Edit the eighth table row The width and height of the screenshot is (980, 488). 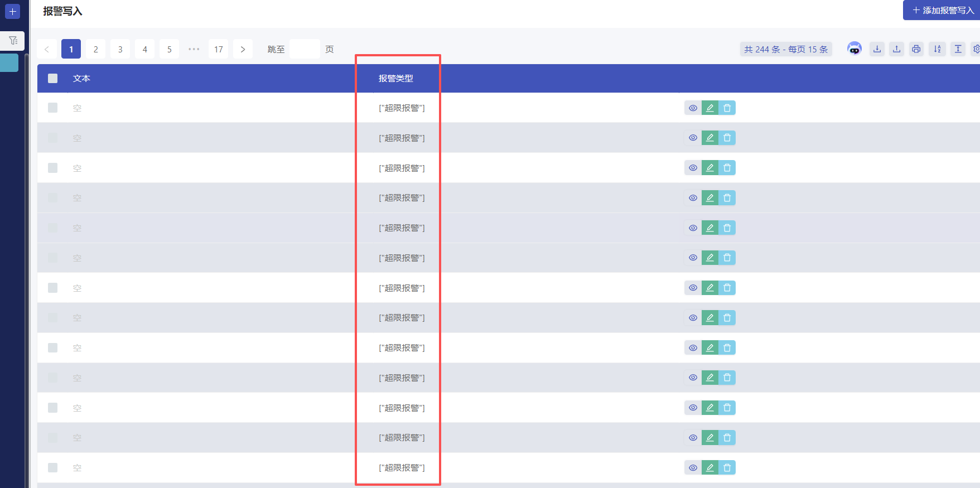[709, 318]
